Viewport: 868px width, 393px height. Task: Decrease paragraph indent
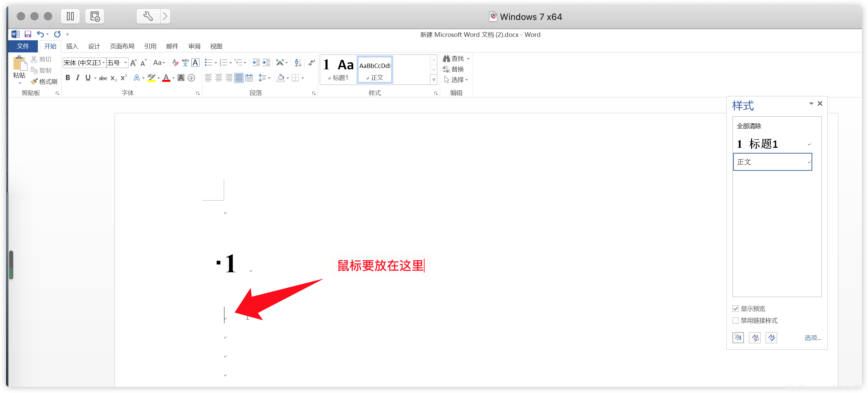[x=256, y=63]
